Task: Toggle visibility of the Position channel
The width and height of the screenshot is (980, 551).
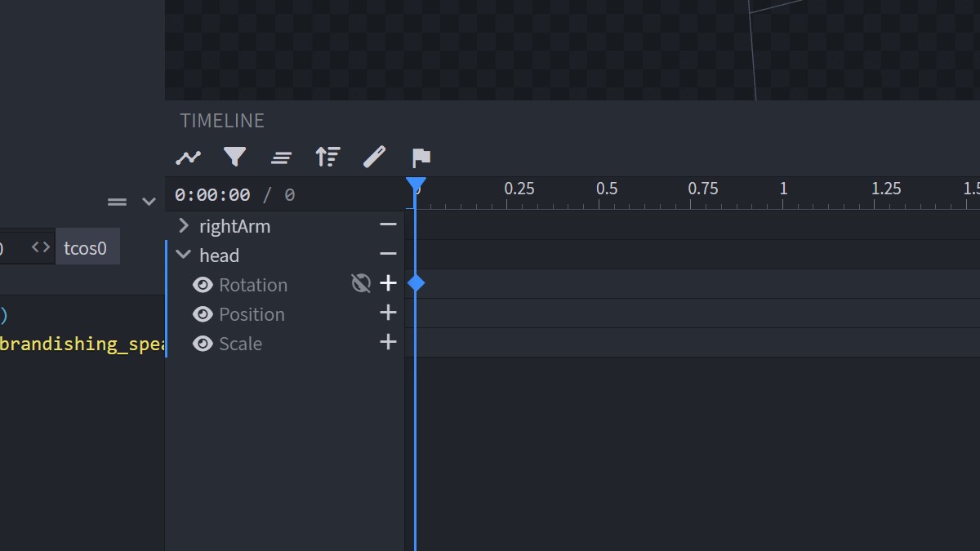Action: point(203,314)
